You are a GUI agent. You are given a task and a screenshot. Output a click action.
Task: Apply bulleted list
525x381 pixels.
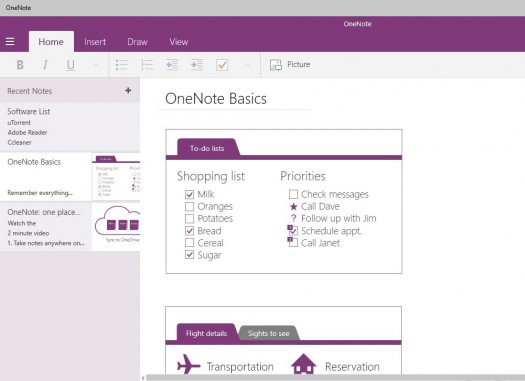(x=122, y=65)
